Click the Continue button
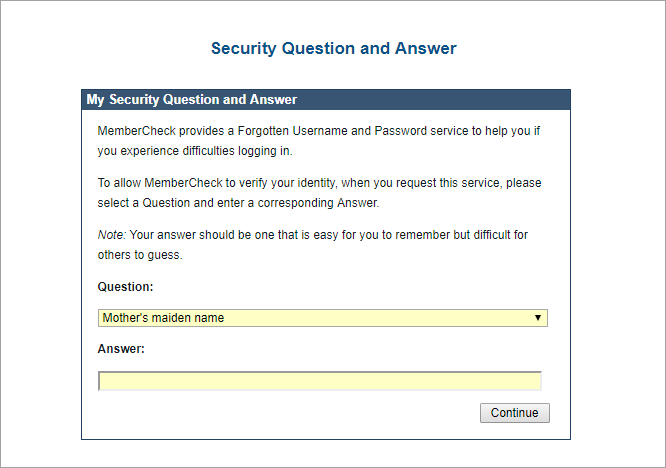 [x=515, y=413]
